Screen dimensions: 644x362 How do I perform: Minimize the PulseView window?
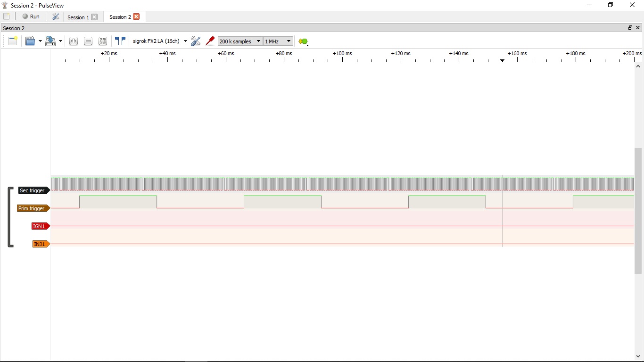(x=589, y=5)
